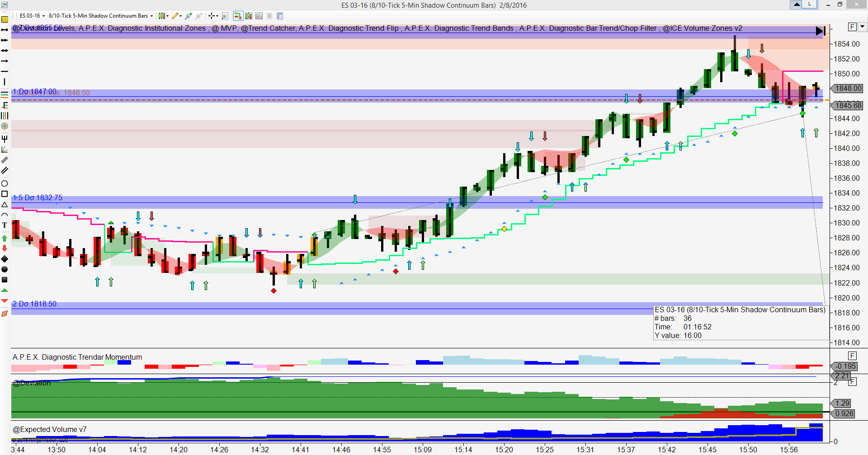Select the Arrow Line drawing tool
The height and width of the screenshot is (455, 868).
pos(5,61)
